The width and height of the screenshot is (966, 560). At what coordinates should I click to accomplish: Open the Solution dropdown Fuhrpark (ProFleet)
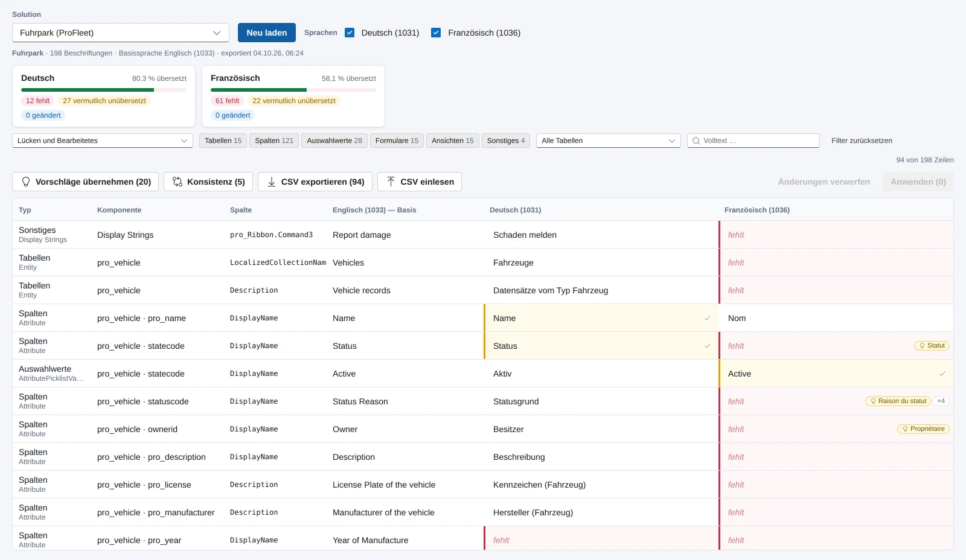click(121, 33)
